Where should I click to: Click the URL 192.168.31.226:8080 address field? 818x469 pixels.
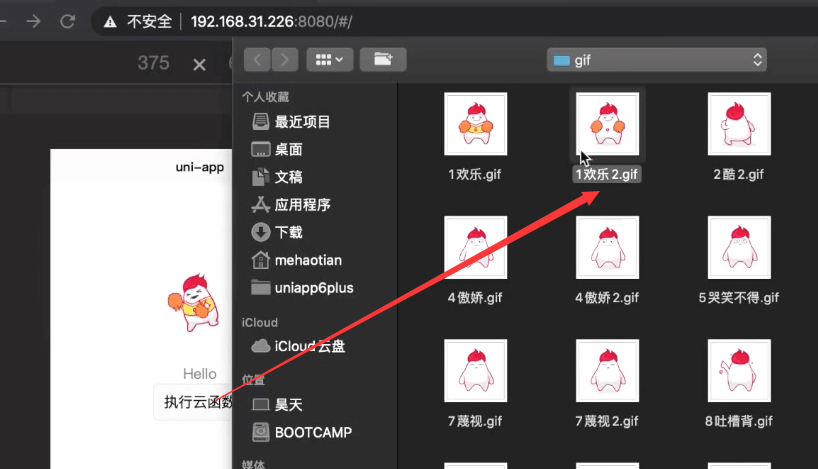click(x=271, y=21)
